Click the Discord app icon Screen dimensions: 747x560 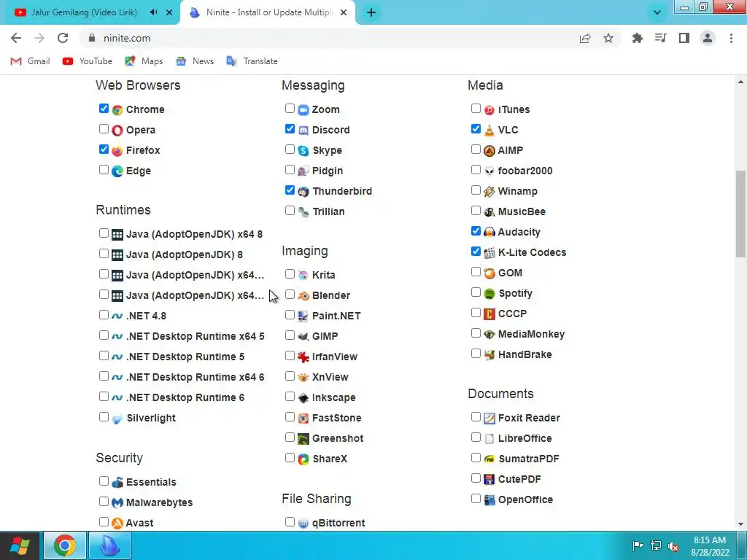[303, 131]
